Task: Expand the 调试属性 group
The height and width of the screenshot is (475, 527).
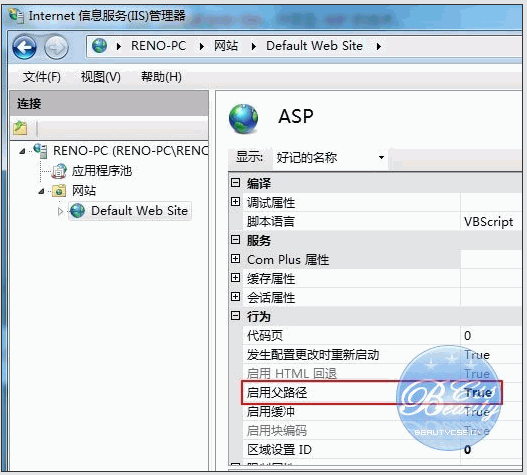Action: 235,202
